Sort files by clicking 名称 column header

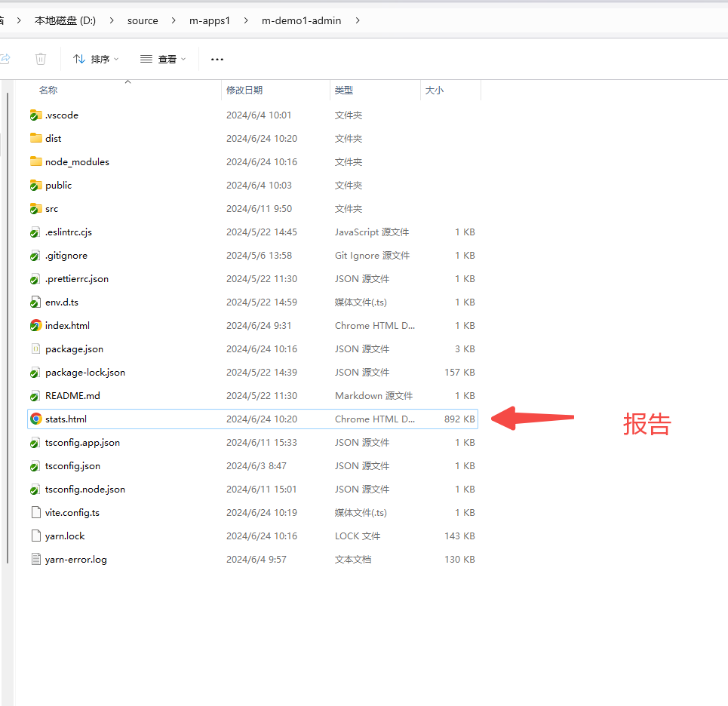tap(48, 90)
